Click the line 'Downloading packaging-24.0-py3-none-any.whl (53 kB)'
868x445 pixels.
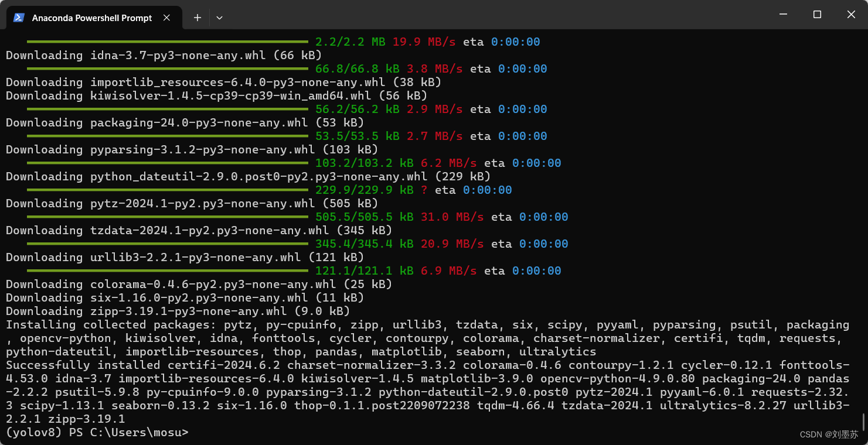[x=185, y=123]
